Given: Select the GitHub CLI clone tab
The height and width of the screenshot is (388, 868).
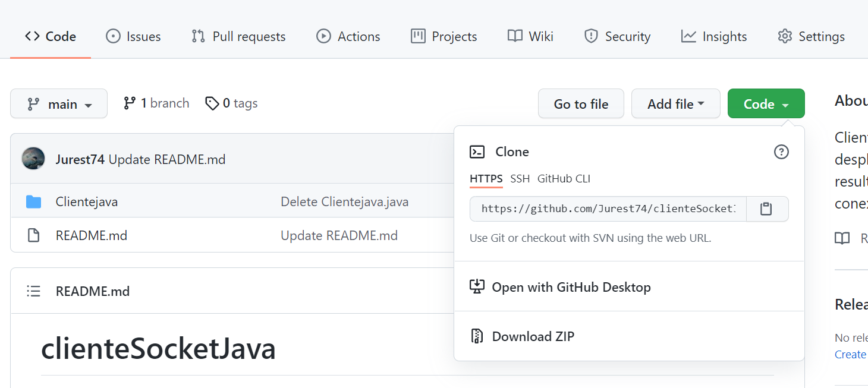Looking at the screenshot, I should point(564,179).
